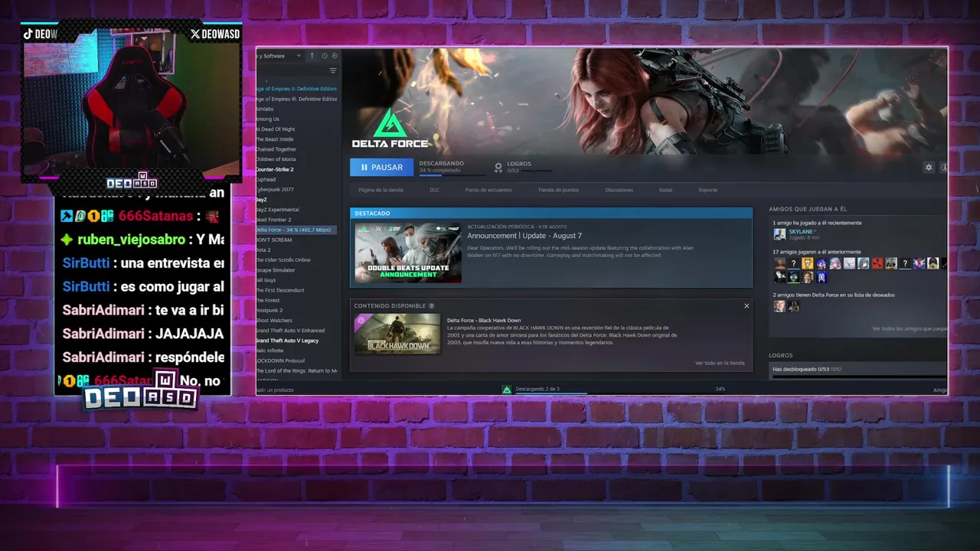The height and width of the screenshot is (551, 980).
Task: Open the Soporte tab
Action: (707, 190)
